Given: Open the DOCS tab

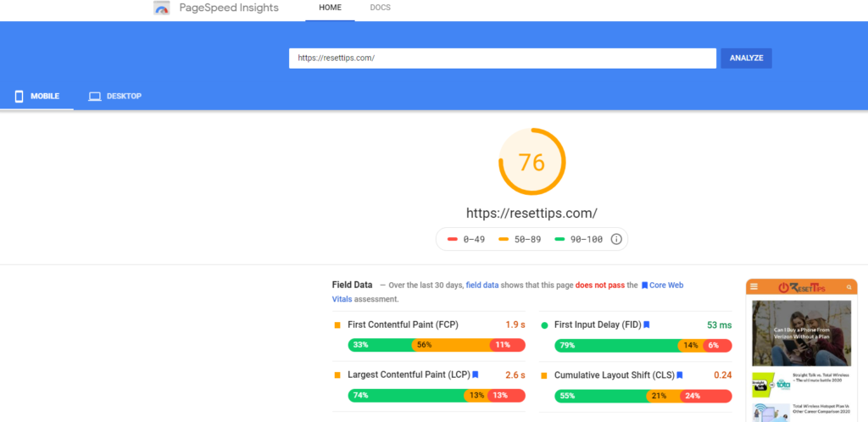Looking at the screenshot, I should coord(380,8).
